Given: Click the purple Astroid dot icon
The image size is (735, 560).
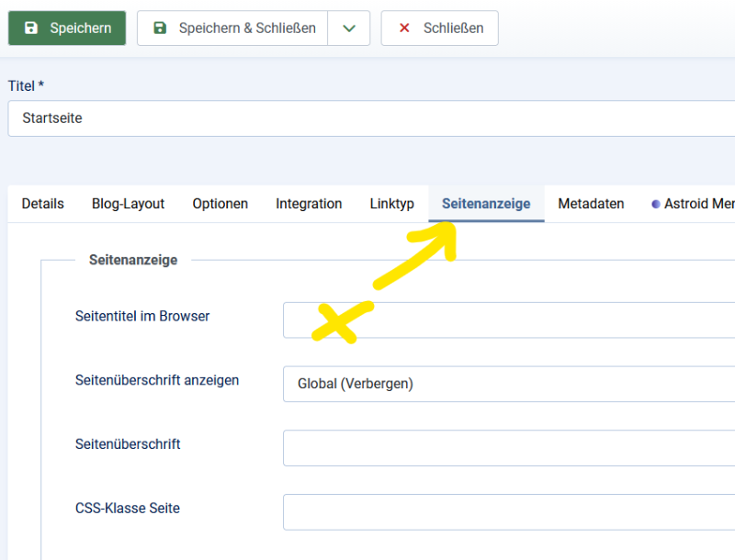Looking at the screenshot, I should [x=656, y=204].
